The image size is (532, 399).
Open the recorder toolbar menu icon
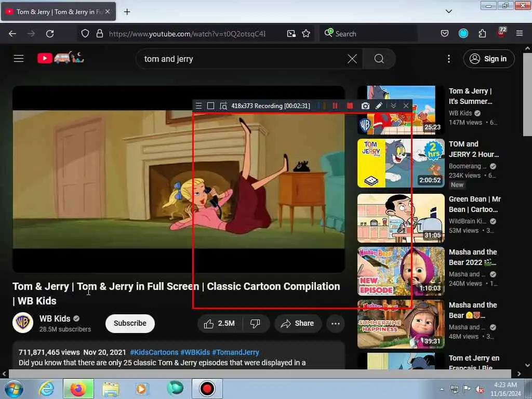tap(199, 106)
